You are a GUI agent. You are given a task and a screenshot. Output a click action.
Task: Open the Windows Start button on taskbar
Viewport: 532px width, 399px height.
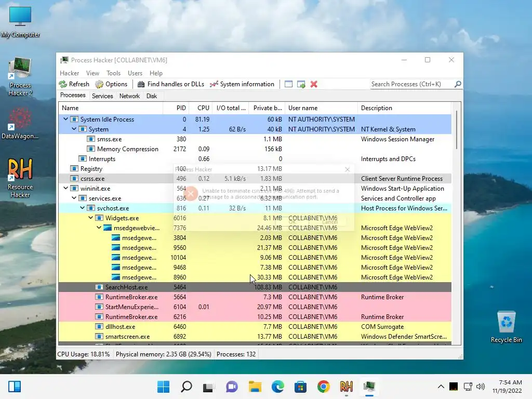coord(163,387)
